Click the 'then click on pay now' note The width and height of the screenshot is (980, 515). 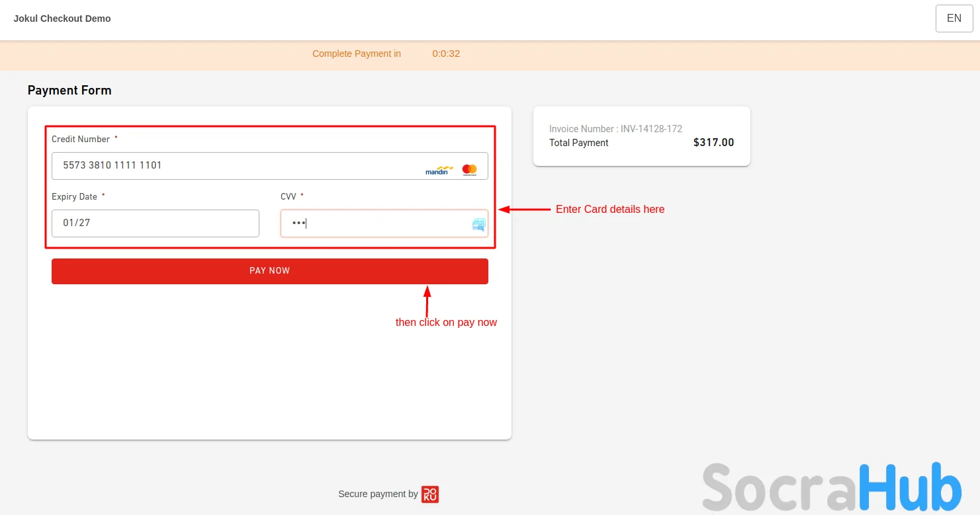(446, 323)
